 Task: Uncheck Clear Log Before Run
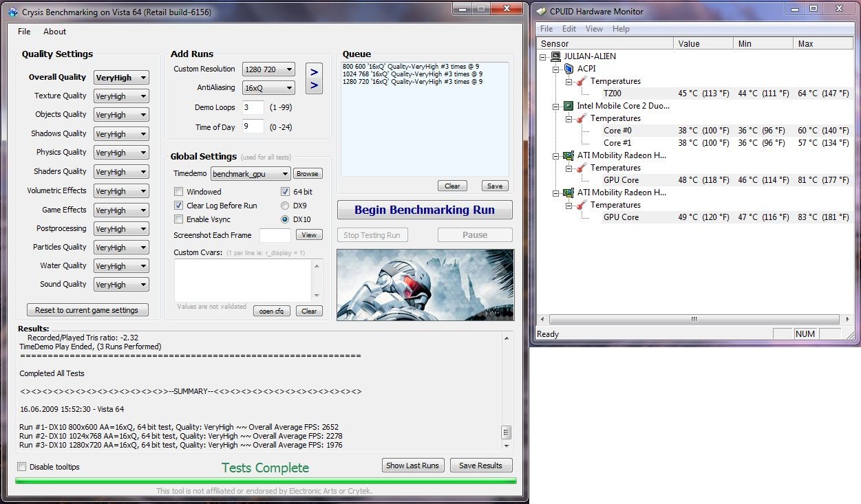(x=179, y=206)
